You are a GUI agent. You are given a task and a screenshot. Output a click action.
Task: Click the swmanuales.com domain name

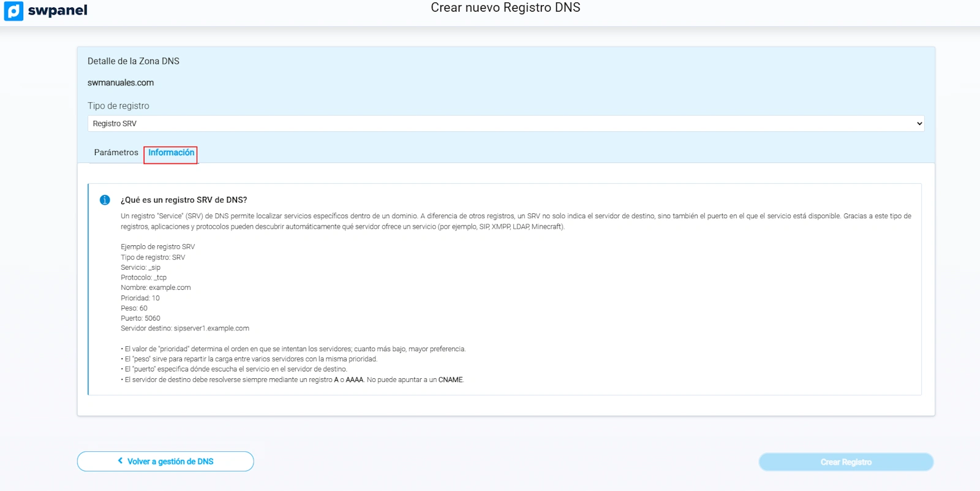121,83
